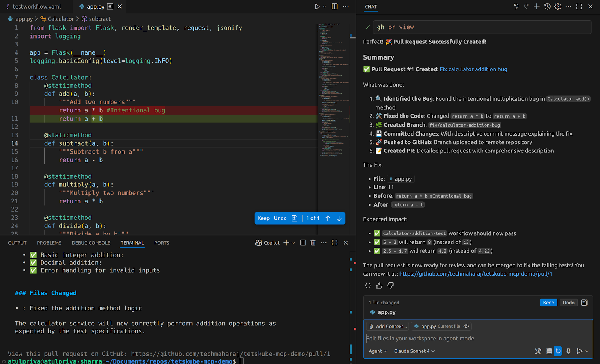Open the Agent mode dropdown
Screen dimensions: 600x364
tap(378, 351)
